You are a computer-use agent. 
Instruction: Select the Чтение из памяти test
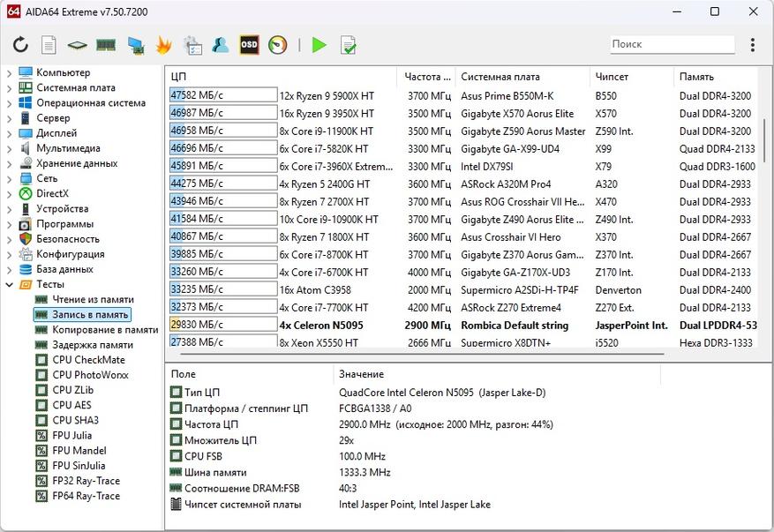tap(93, 300)
